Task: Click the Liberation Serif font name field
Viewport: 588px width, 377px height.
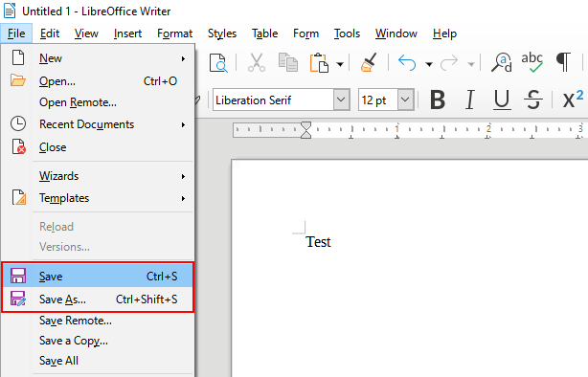Action: click(x=273, y=100)
